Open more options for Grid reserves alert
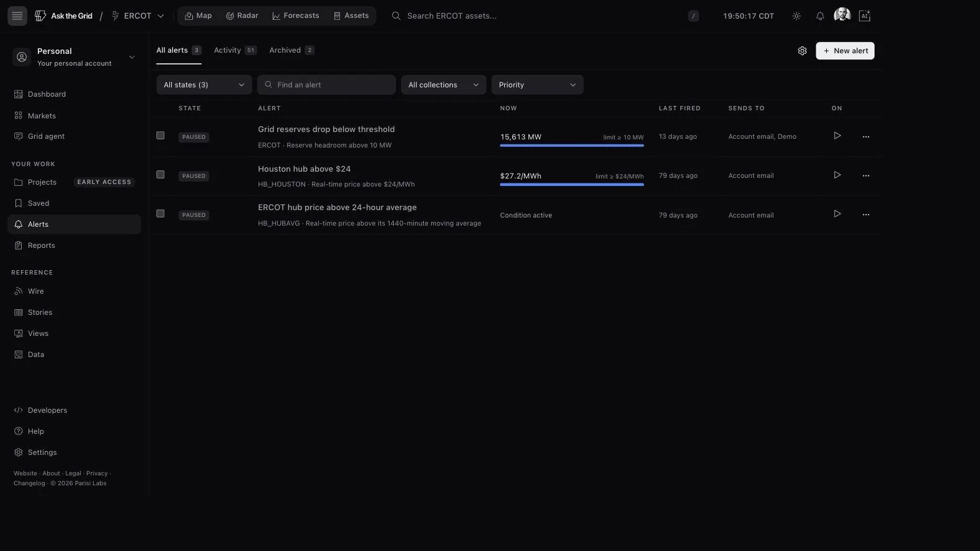Viewport: 980px width, 551px height. (866, 136)
